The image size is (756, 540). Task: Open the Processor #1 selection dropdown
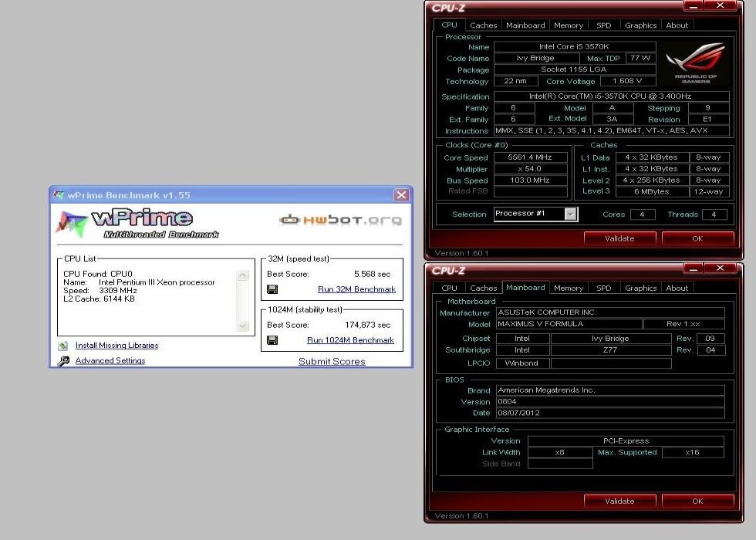(570, 214)
